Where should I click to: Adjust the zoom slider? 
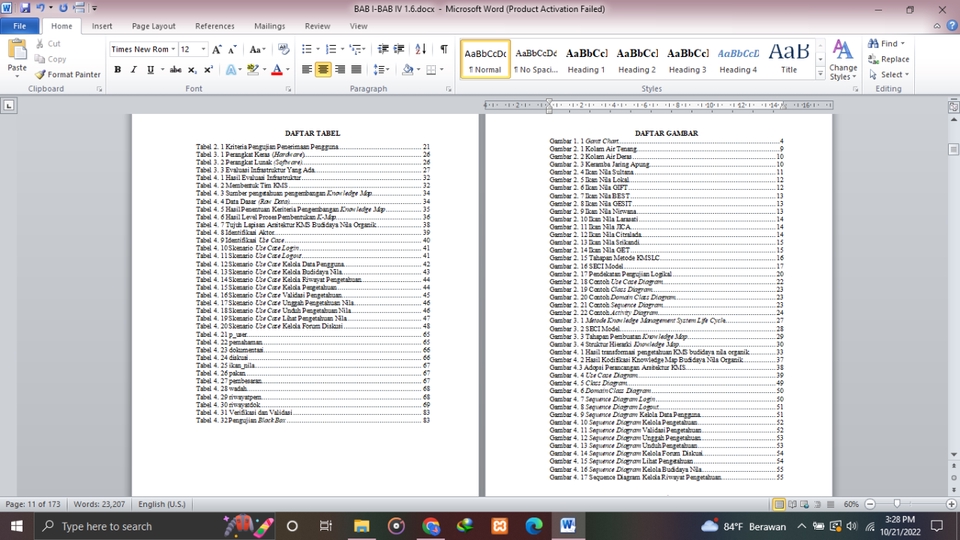tap(898, 504)
